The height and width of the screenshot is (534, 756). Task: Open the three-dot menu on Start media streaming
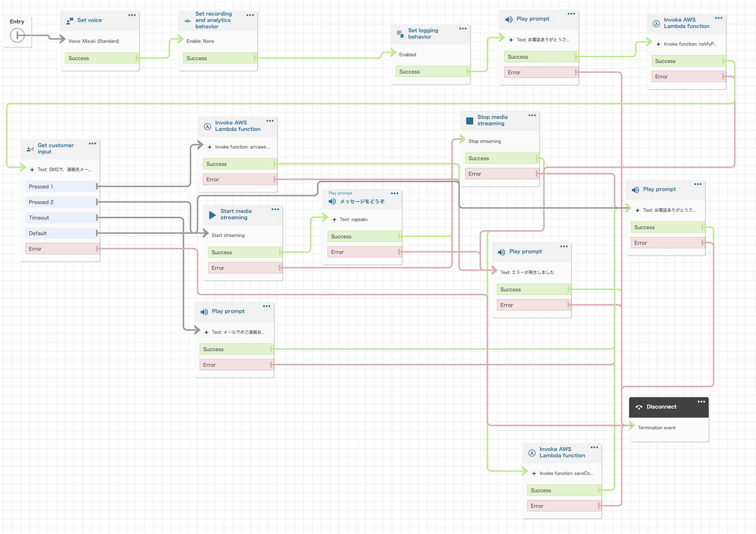tap(275, 209)
